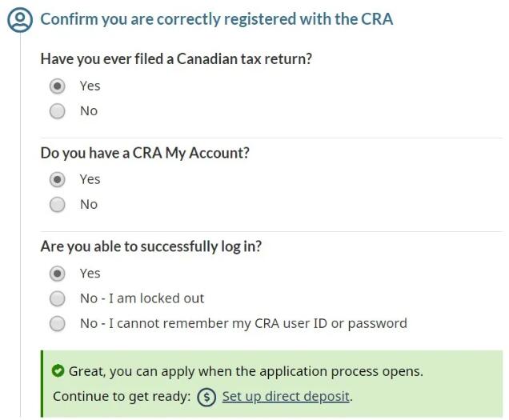Pick Yes for being able to log in
509x420 pixels.
[58, 274]
